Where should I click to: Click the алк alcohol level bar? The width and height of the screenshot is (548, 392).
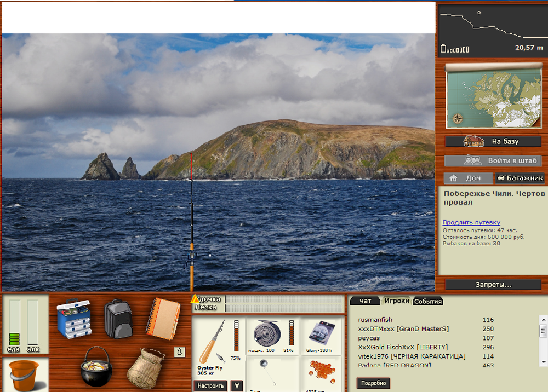pyautogui.click(x=33, y=322)
